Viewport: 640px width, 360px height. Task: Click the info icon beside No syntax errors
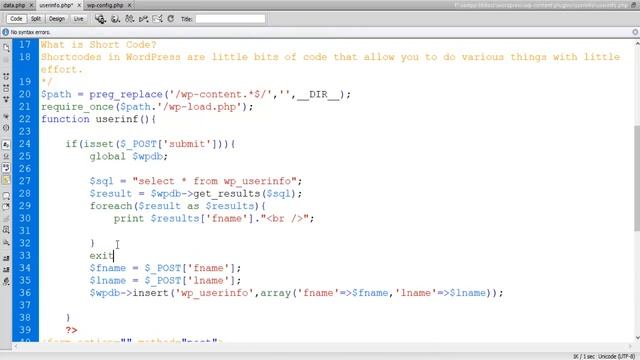pos(5,32)
